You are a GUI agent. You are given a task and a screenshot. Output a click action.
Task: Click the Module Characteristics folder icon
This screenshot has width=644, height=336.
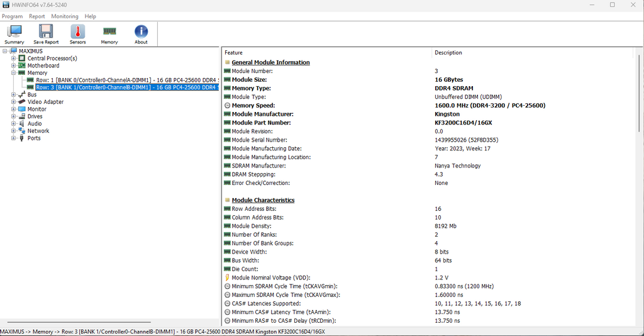[227, 200]
